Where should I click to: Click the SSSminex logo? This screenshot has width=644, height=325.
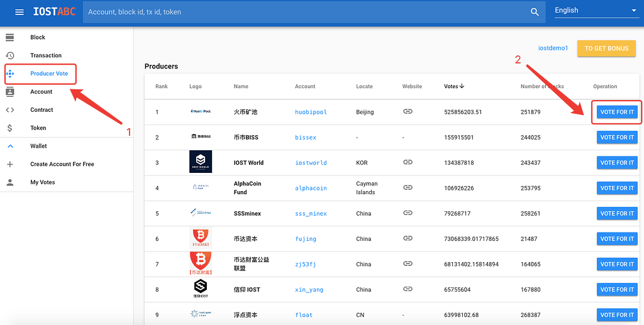point(201,212)
